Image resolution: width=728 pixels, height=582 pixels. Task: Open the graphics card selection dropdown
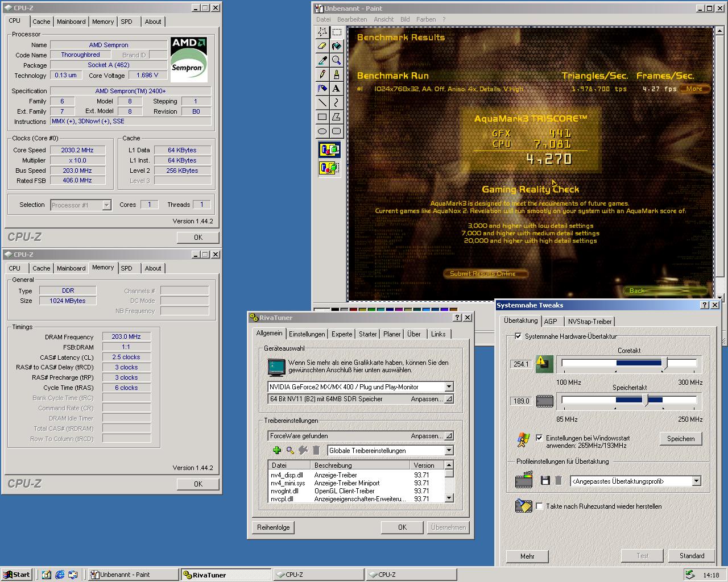(449, 386)
